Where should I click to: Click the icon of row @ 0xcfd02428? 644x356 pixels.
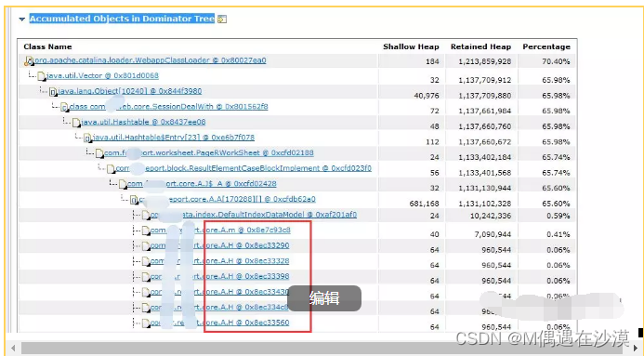click(123, 184)
